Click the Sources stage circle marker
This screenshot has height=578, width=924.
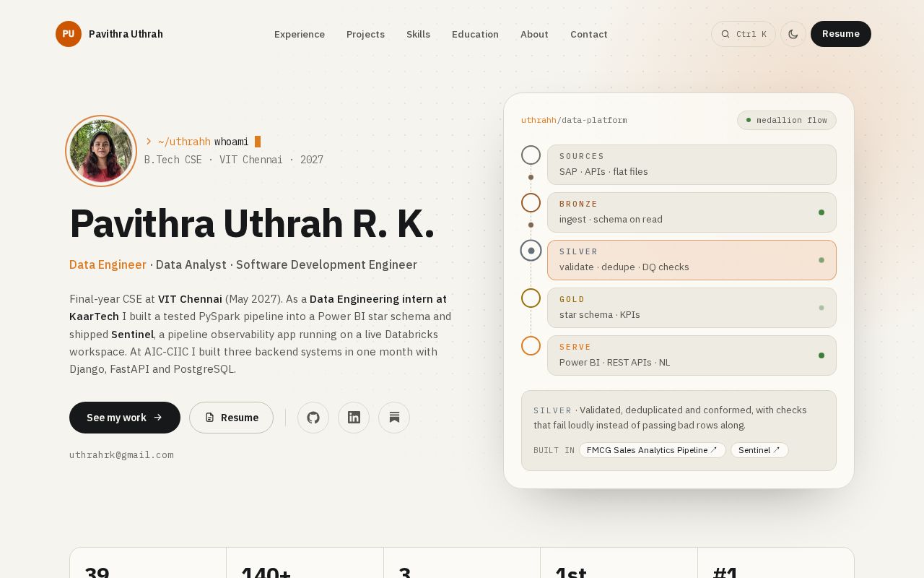tap(531, 155)
